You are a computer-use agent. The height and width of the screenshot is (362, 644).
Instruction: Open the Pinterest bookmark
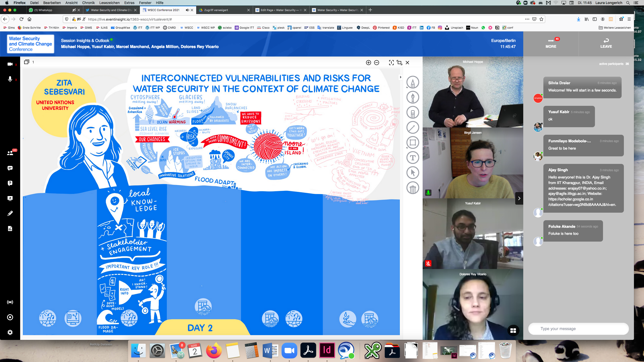pos(381,28)
